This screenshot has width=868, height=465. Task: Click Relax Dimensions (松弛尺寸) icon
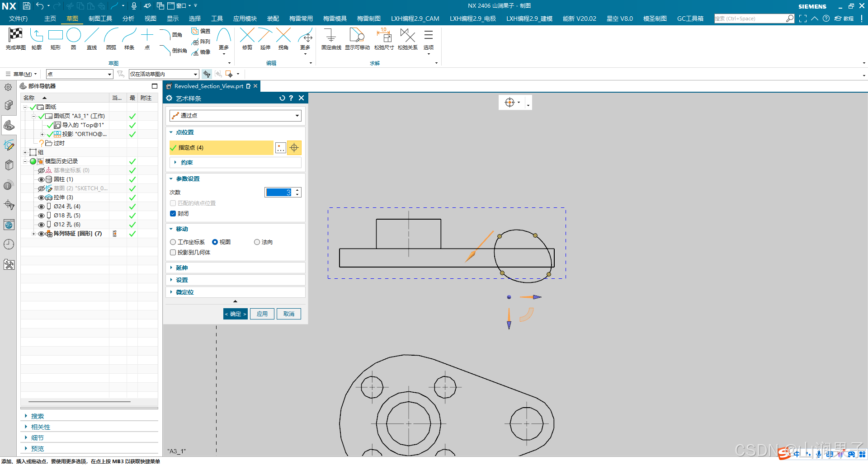[384, 35]
